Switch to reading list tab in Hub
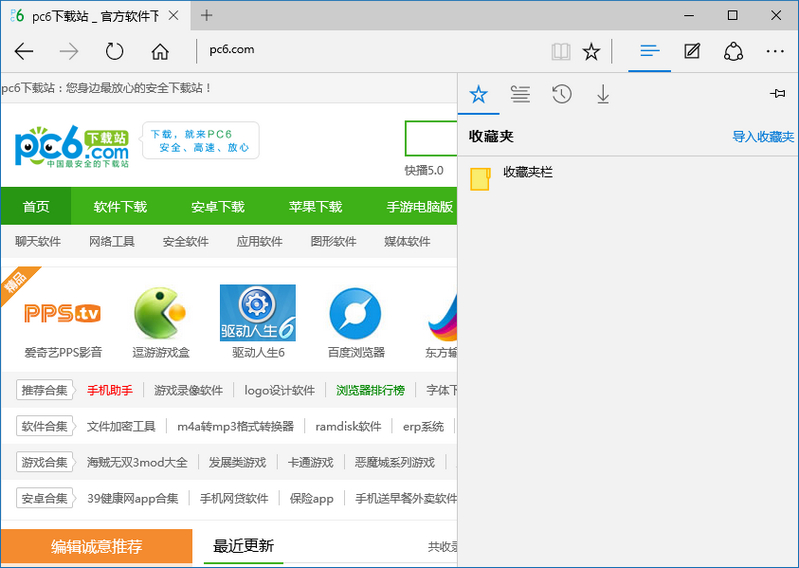 (520, 94)
